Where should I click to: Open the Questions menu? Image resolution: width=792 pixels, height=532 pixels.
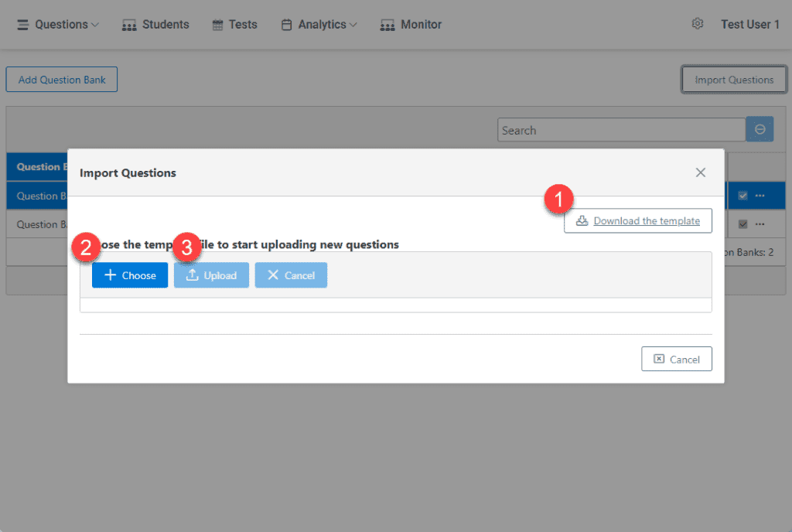[x=57, y=24]
